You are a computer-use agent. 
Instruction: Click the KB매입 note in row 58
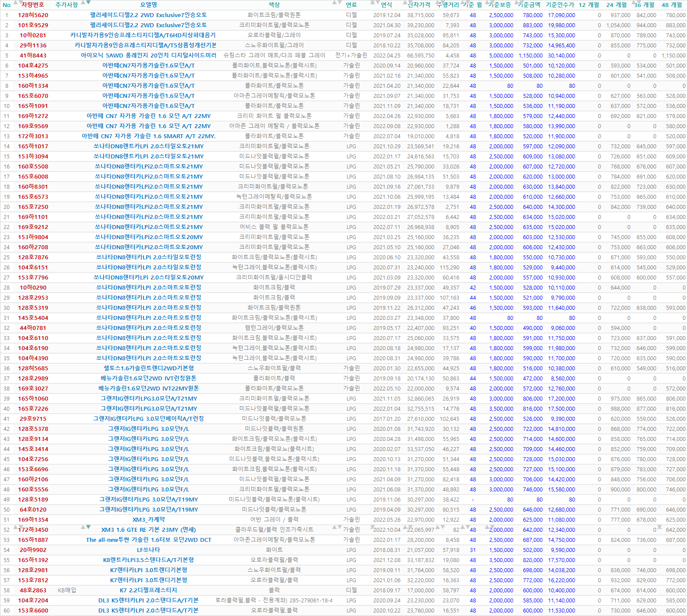67,590
